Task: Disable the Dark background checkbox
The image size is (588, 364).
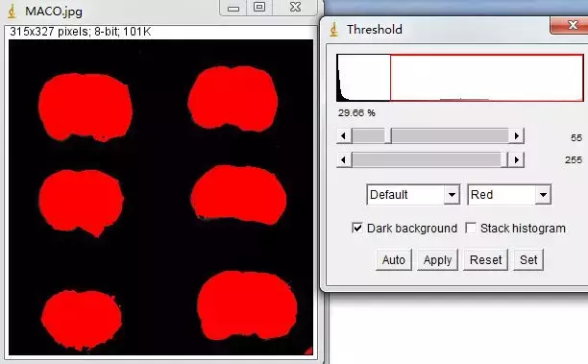Action: (x=357, y=228)
